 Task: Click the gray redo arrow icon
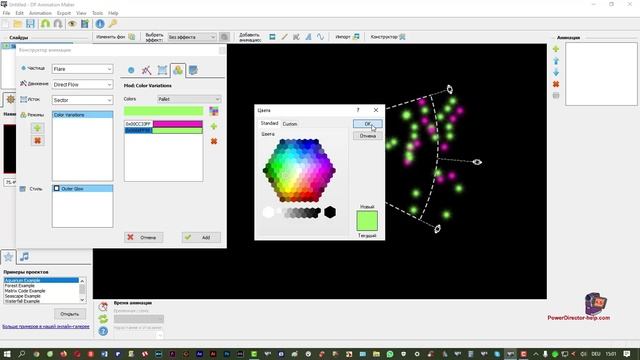58,24
